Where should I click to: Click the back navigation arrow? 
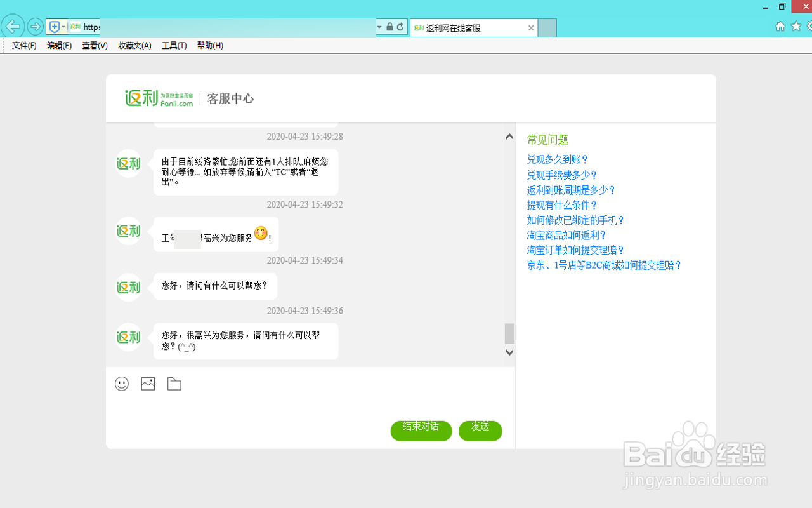[13, 26]
